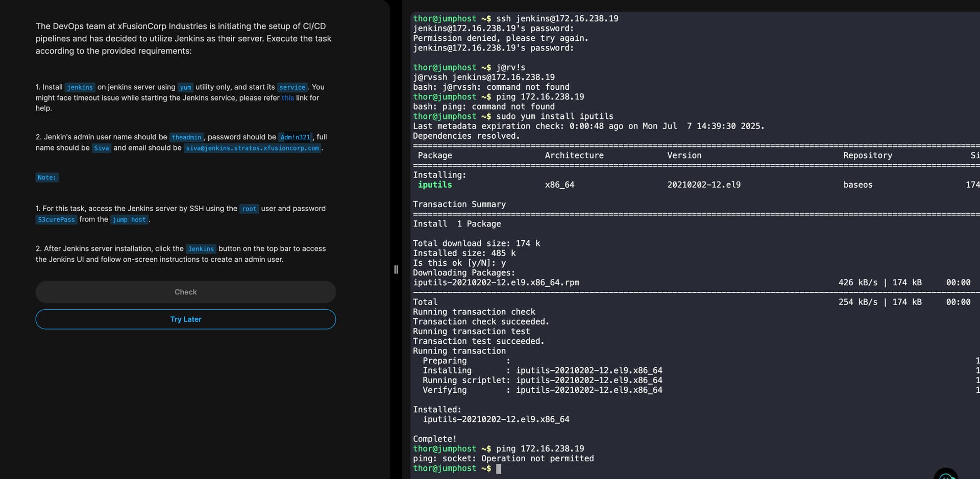Click the siva@jenkins.stratos.xfusioncorp.com email chip
Image resolution: width=980 pixels, height=479 pixels.
(252, 148)
